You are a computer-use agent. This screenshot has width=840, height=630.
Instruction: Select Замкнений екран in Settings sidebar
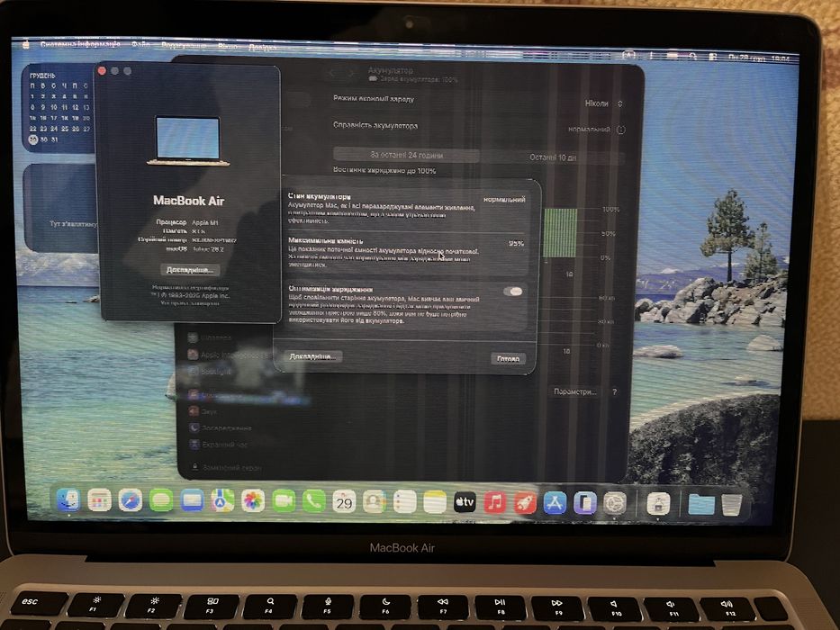pyautogui.click(x=226, y=467)
